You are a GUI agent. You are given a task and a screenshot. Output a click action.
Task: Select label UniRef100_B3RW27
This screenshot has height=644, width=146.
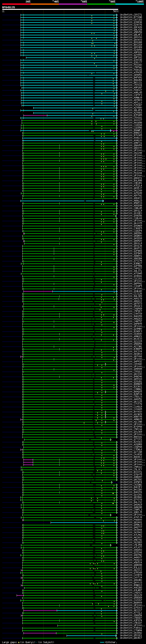[x=131, y=263]
